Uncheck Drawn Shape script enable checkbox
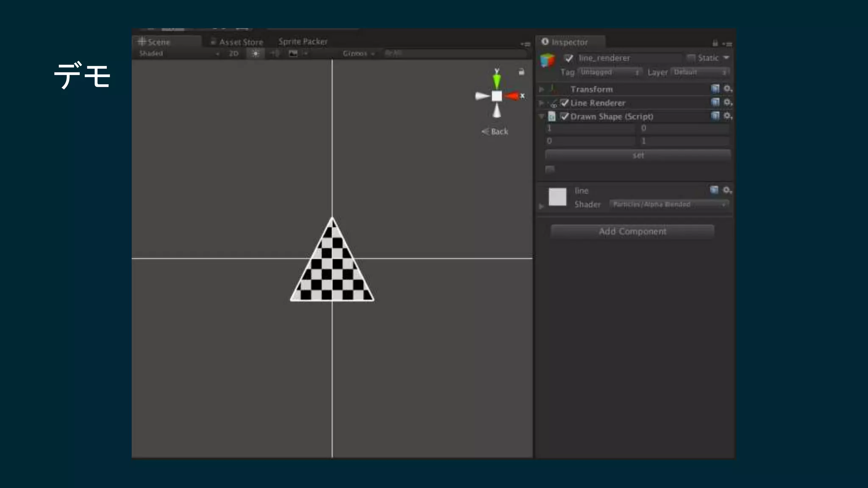This screenshot has width=868, height=488. point(565,116)
